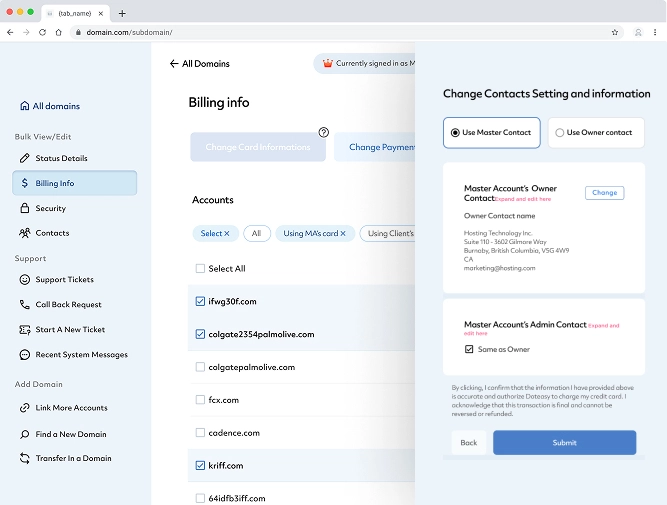Bookmark page with the star icon

(x=615, y=32)
